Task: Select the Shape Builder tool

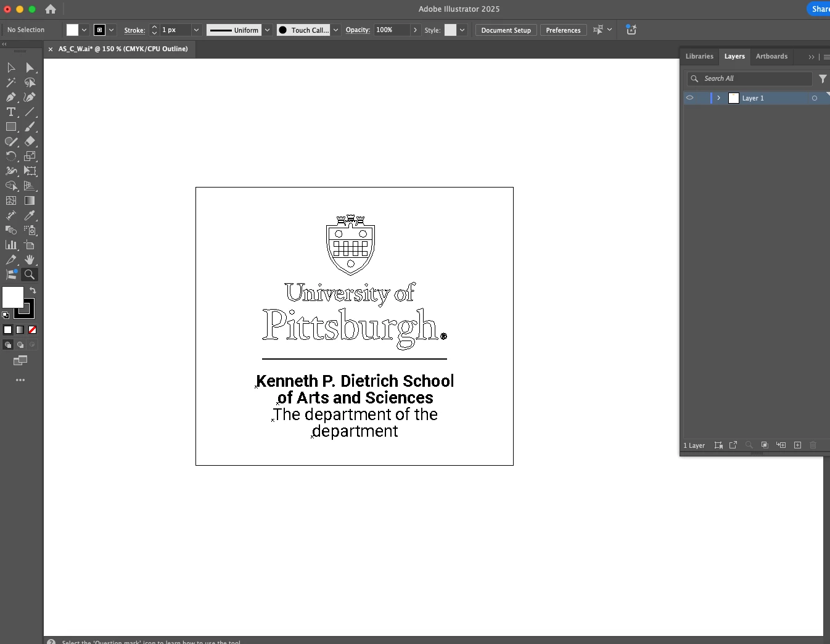Action: tap(11, 186)
